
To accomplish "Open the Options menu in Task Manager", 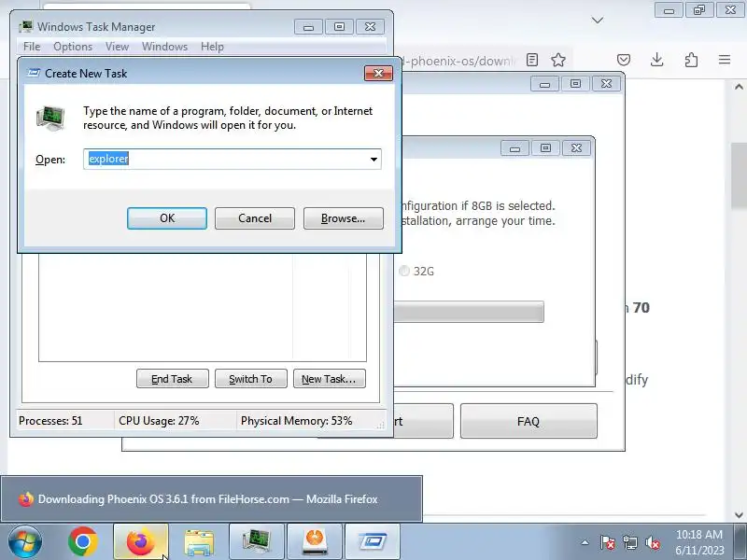I will (x=73, y=47).
